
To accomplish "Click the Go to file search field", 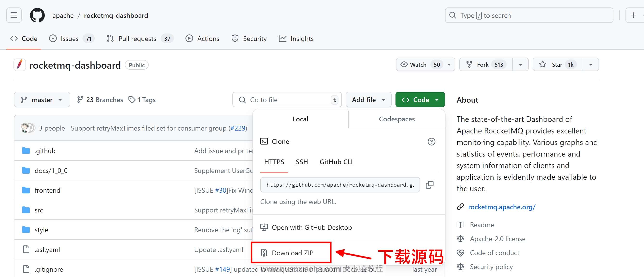I will click(287, 100).
